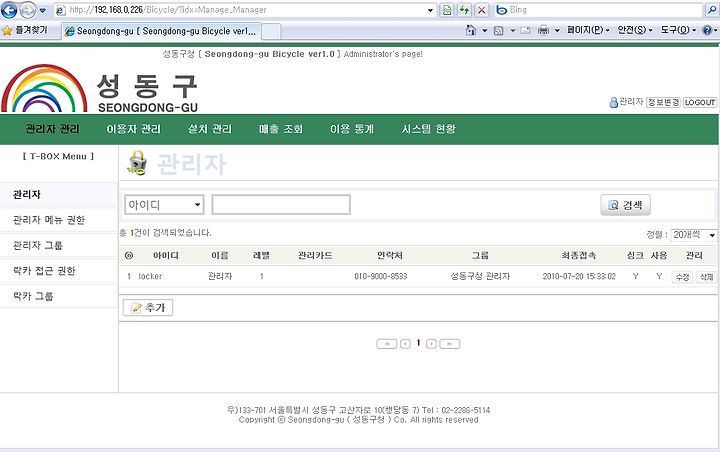The height and width of the screenshot is (452, 720).
Task: Open the 도구(O) menu
Action: pyautogui.click(x=678, y=30)
